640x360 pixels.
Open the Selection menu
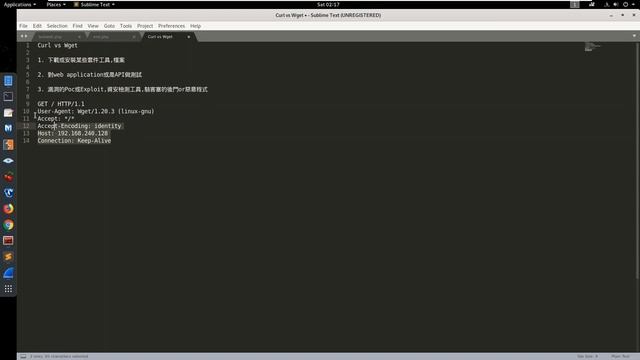(57, 26)
